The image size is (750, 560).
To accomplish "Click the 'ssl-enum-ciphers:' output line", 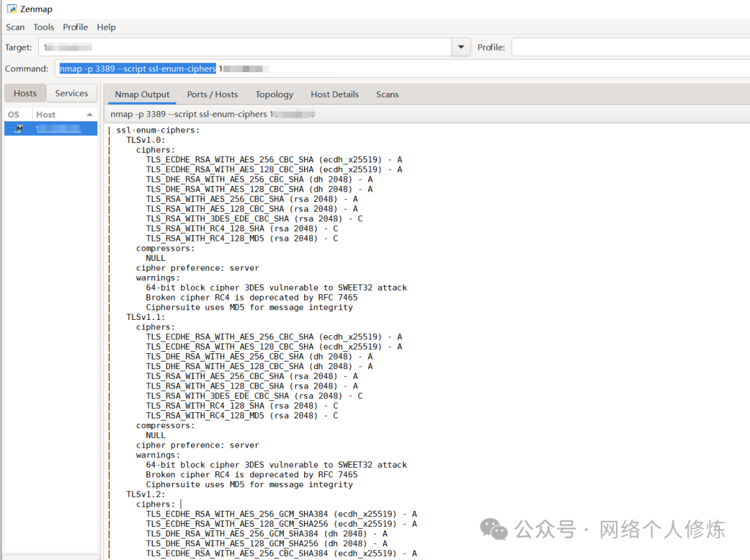I will point(158,130).
